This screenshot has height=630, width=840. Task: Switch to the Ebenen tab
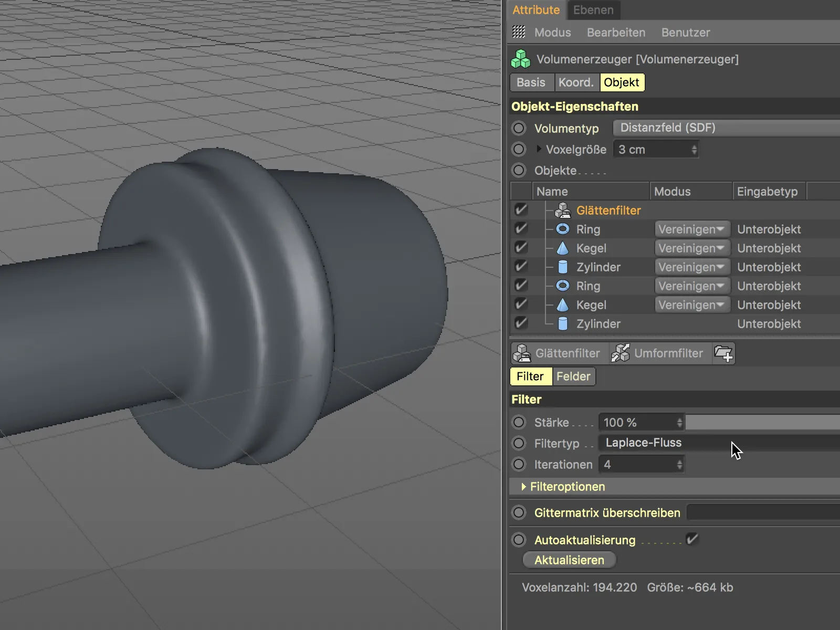(x=593, y=10)
